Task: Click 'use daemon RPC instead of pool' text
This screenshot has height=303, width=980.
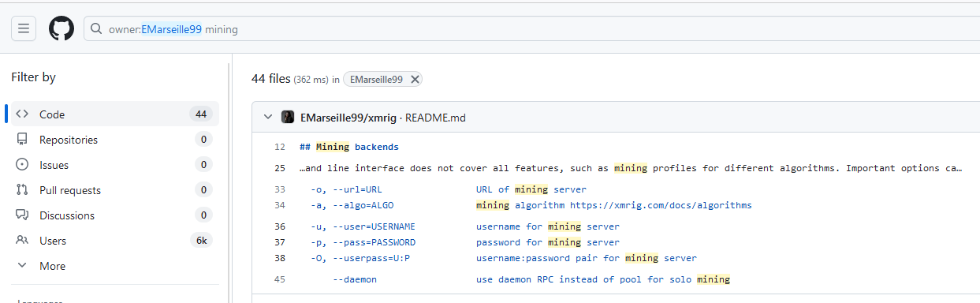Action: [559, 279]
